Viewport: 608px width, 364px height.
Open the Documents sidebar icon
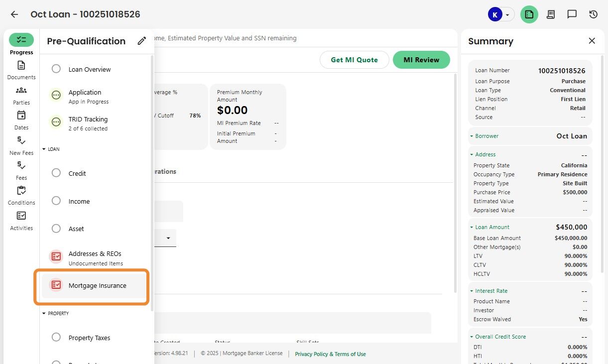point(21,66)
